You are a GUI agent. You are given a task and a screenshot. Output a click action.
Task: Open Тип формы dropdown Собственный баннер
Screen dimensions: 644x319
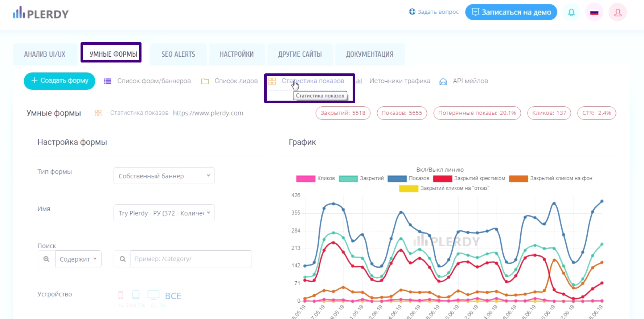point(164,176)
